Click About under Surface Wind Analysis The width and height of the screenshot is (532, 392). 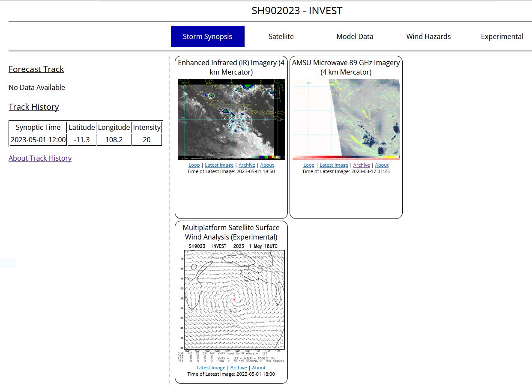[259, 368]
